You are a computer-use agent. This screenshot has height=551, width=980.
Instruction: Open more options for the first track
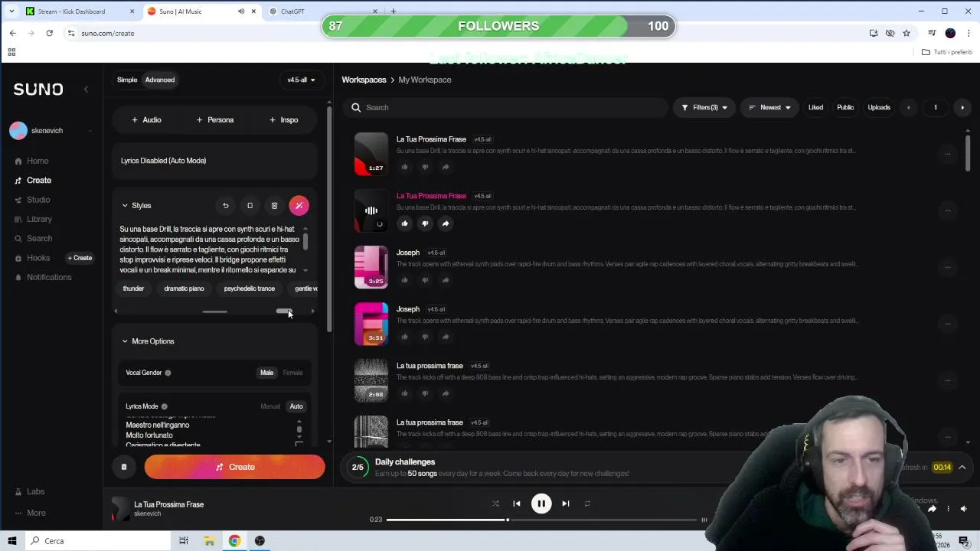(948, 154)
